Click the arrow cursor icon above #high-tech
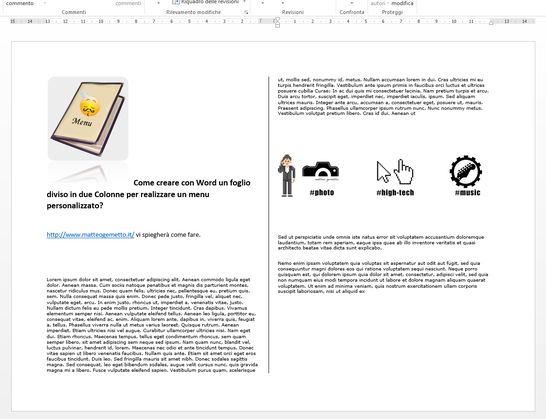Viewport: 546px width, 419px height. click(383, 171)
